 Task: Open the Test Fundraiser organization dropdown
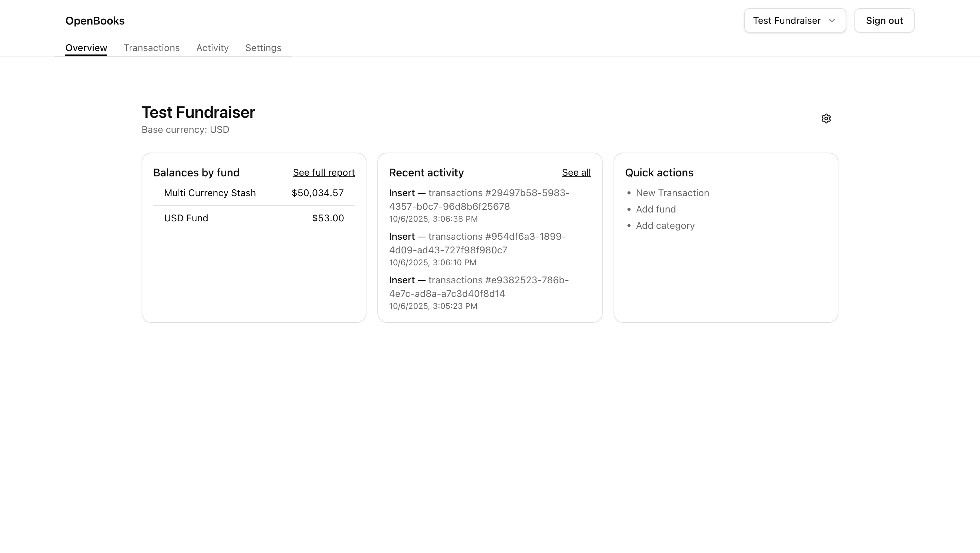point(794,20)
